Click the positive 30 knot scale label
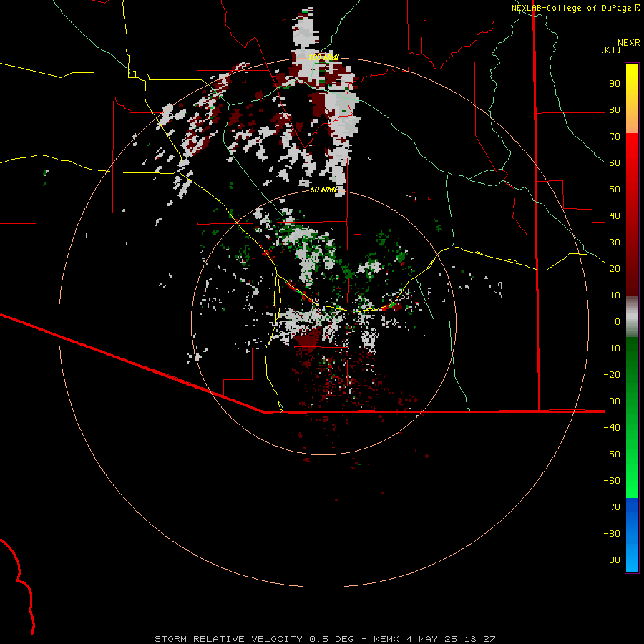Screen dimensions: 644x644 point(615,243)
